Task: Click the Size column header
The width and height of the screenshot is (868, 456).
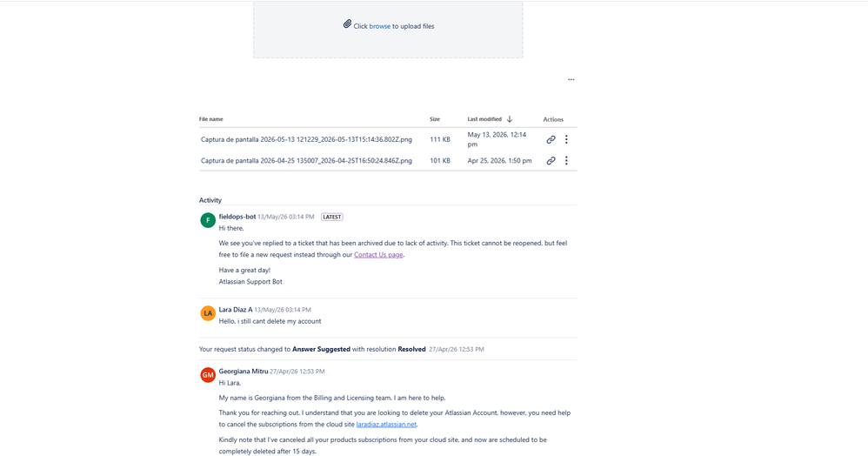Action: [x=435, y=119]
